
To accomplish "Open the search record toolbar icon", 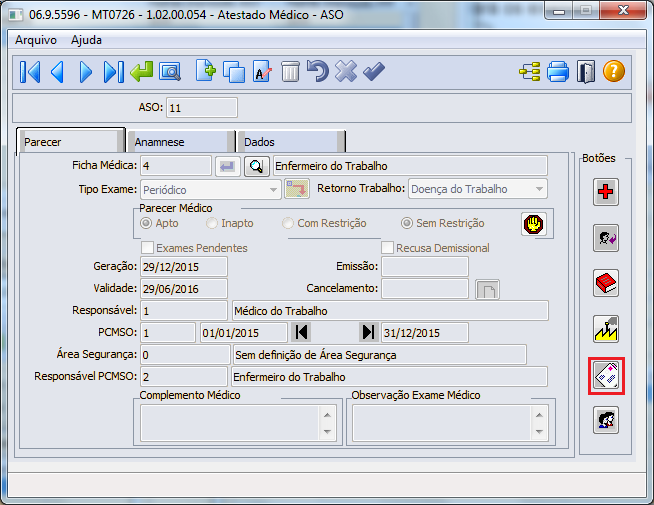I will [x=170, y=72].
